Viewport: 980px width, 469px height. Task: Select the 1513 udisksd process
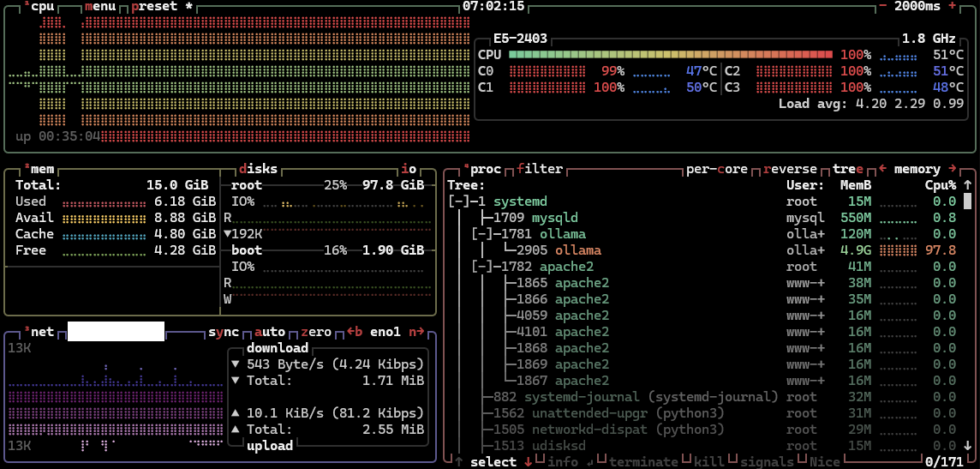(x=702, y=445)
